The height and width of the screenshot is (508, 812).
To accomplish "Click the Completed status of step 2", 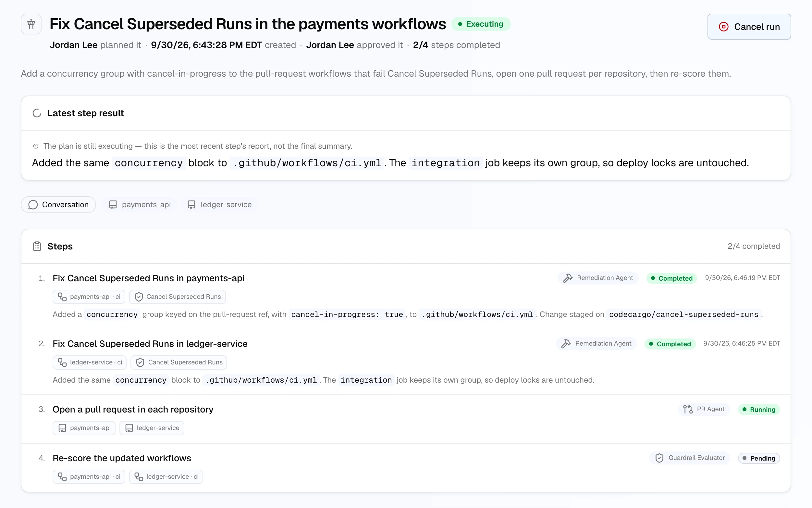I will coord(670,344).
